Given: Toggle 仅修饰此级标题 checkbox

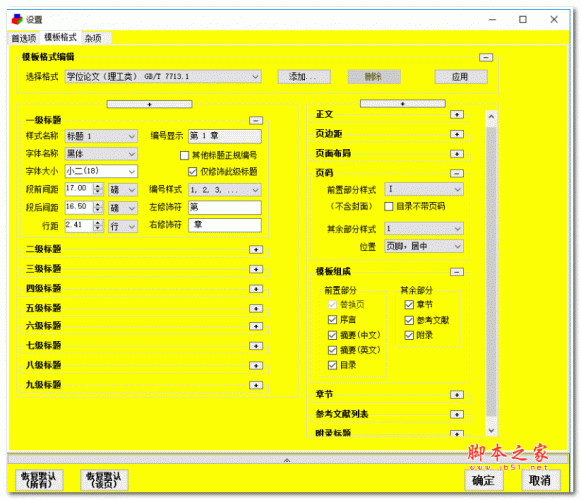Looking at the screenshot, I should (192, 172).
